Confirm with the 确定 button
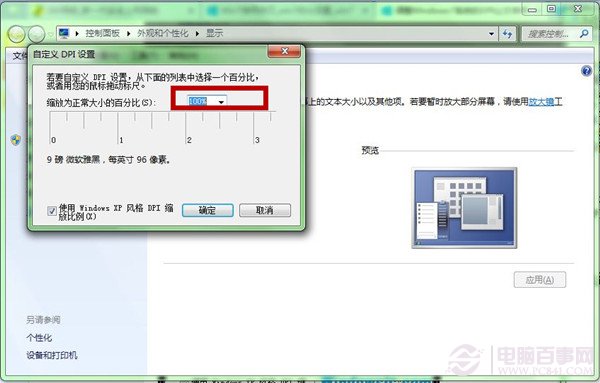The image size is (600, 383). coord(207,210)
